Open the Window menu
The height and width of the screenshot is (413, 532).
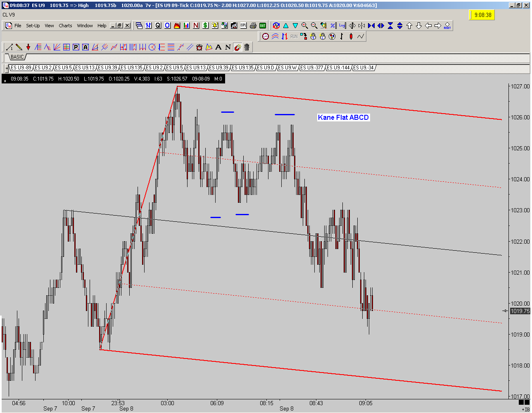click(x=85, y=26)
